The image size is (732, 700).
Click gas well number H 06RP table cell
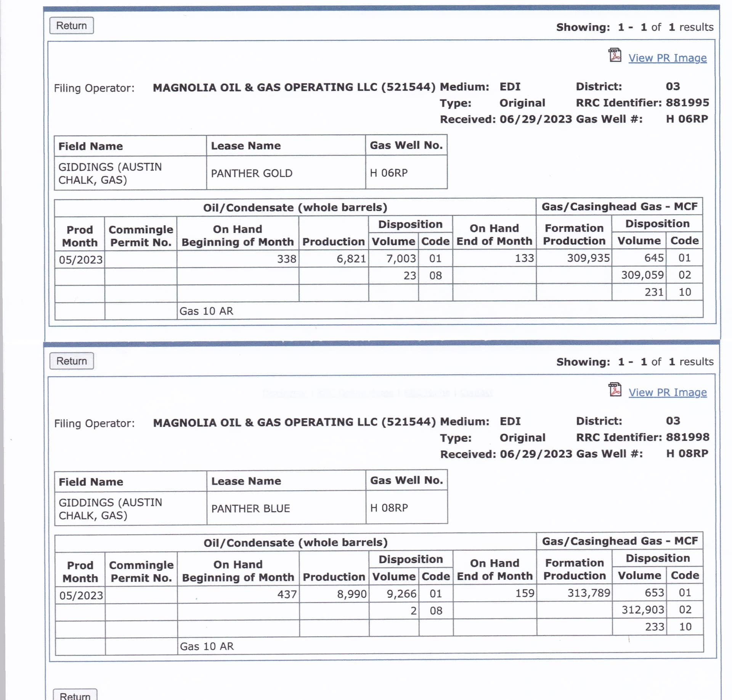point(406,172)
